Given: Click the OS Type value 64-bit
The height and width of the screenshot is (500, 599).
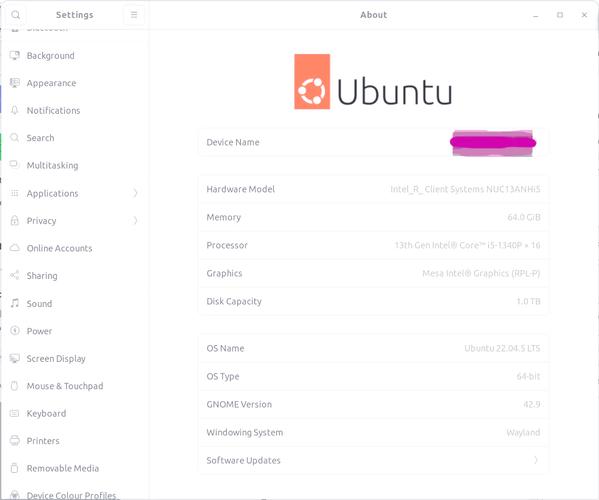Looking at the screenshot, I should tap(528, 376).
